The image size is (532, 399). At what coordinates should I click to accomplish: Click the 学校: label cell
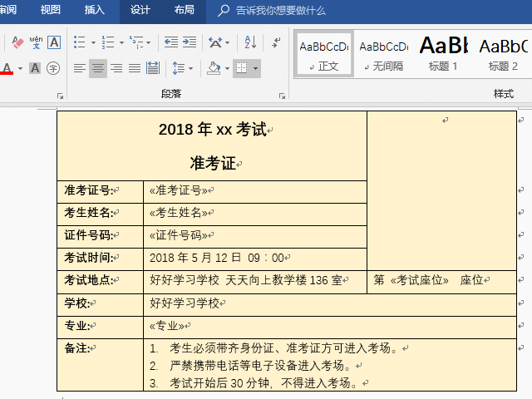100,305
